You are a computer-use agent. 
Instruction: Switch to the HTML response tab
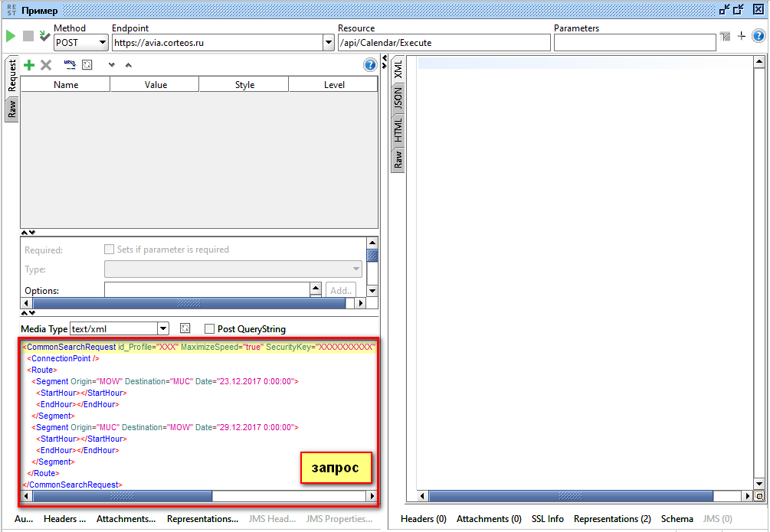(398, 129)
